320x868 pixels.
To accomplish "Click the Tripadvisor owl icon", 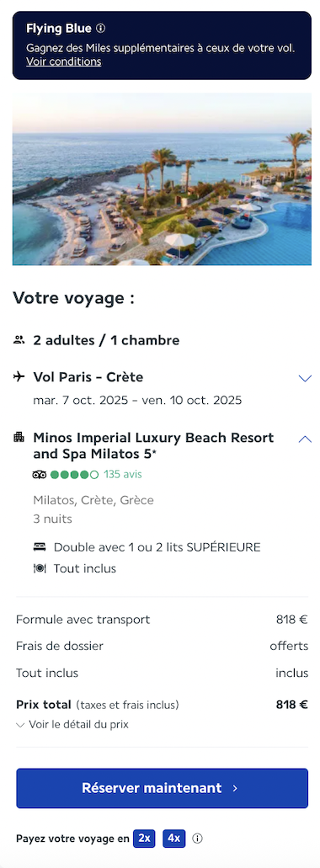I will pyautogui.click(x=40, y=474).
